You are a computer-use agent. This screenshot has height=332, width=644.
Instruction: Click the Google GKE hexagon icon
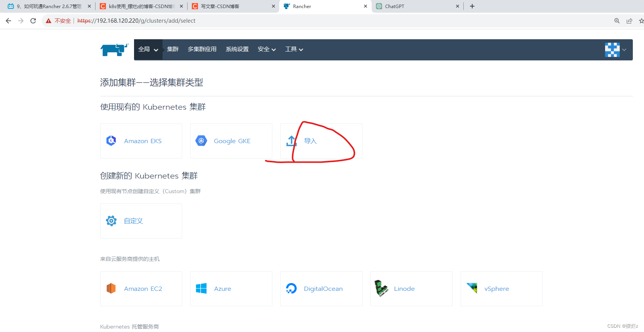coord(201,141)
